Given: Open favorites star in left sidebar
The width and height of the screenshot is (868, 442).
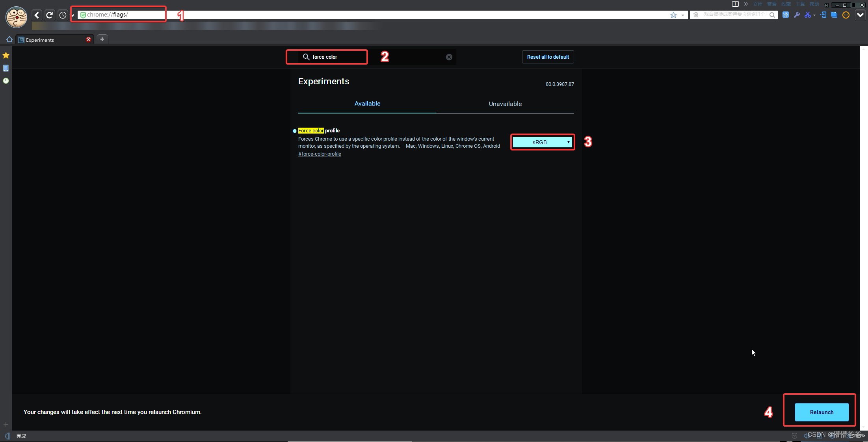Looking at the screenshot, I should point(6,56).
